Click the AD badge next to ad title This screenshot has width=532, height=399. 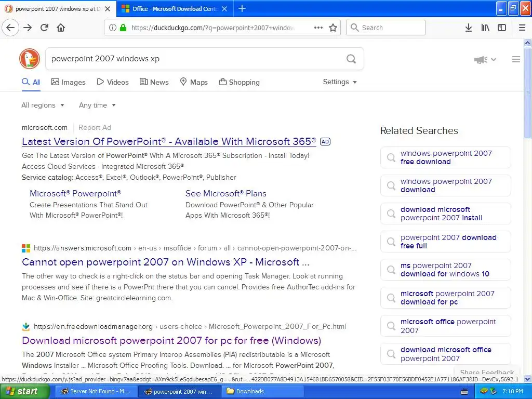(325, 141)
